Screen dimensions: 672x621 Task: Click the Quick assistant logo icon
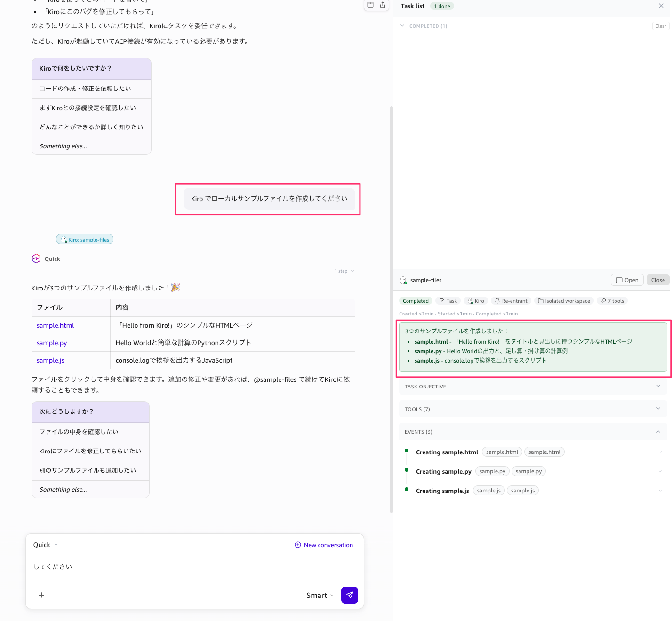coord(36,258)
